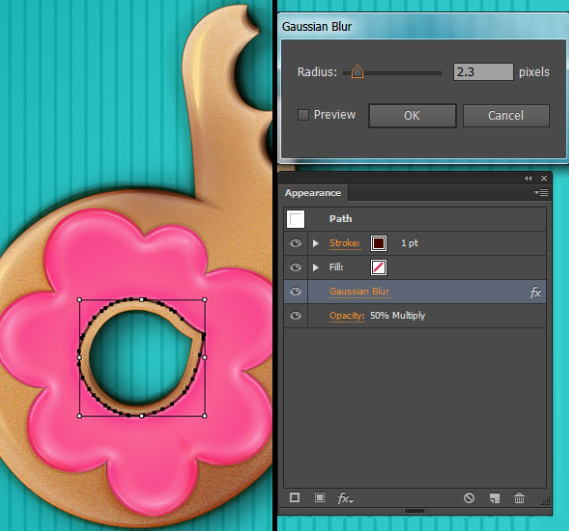
Task: Open the Stroke panel link
Action: pos(345,243)
